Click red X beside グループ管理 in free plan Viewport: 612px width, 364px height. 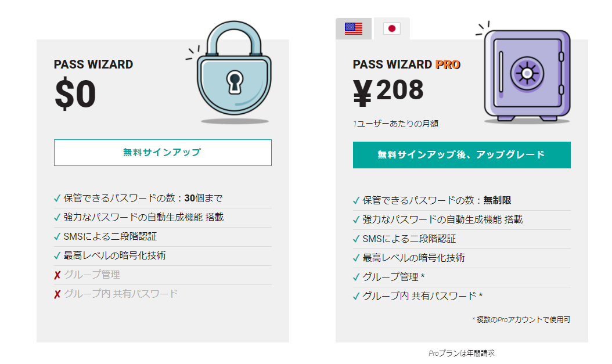(x=57, y=275)
